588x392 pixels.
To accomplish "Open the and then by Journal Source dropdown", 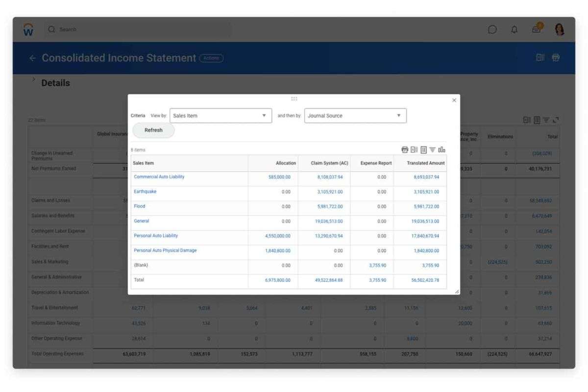I will tap(356, 116).
